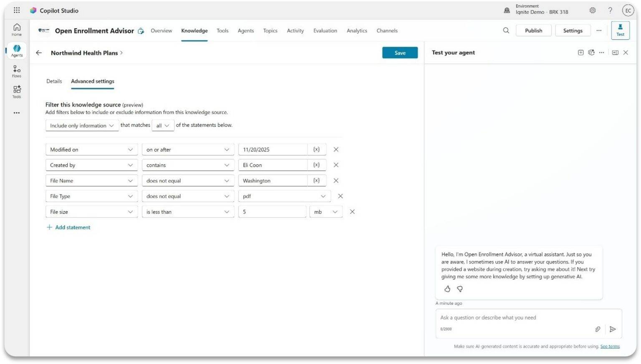The height and width of the screenshot is (364, 641).
Task: Go to Home in left sidebar
Action: (17, 30)
